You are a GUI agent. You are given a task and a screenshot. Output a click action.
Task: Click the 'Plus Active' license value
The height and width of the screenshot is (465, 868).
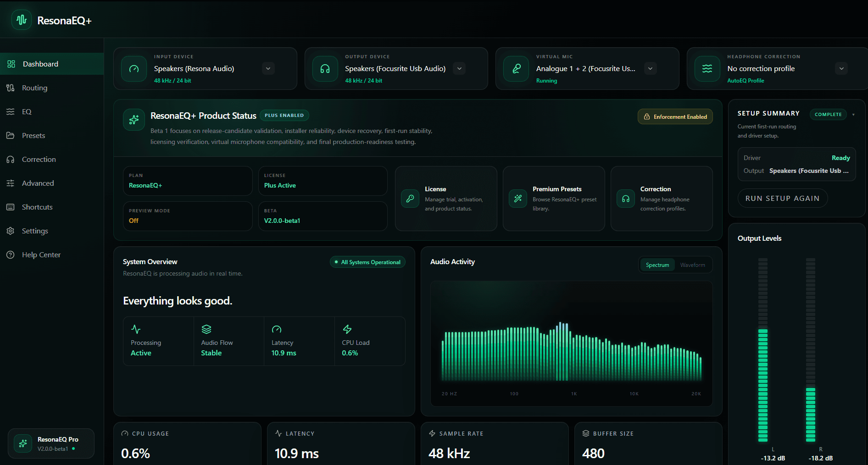tap(280, 185)
